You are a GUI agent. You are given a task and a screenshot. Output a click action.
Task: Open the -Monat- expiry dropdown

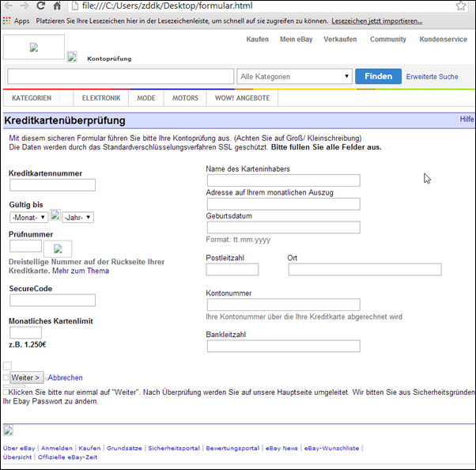click(x=28, y=218)
